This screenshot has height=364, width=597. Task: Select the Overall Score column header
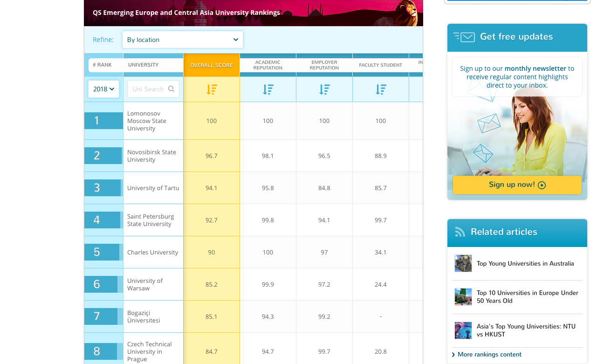click(x=212, y=65)
